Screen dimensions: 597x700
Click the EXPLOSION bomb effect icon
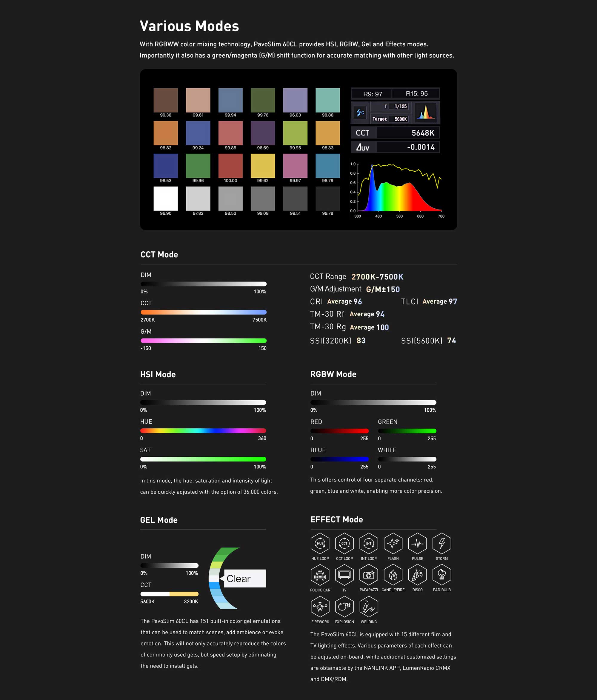[344, 607]
